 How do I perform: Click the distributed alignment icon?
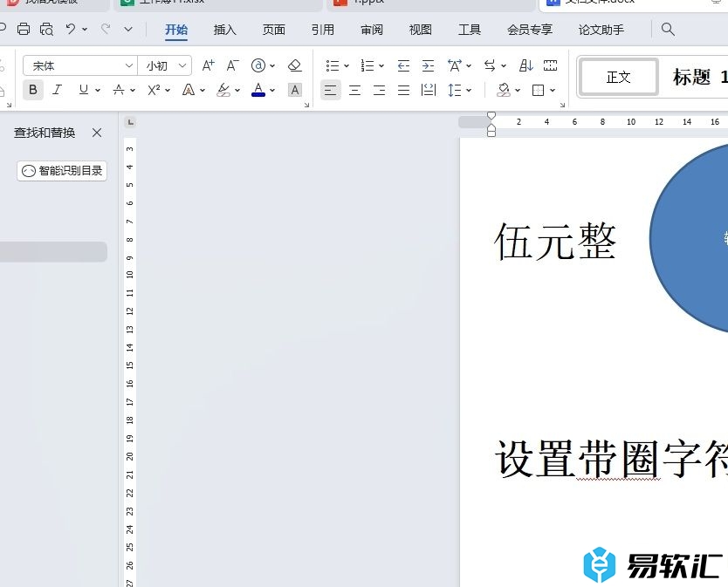(x=428, y=90)
